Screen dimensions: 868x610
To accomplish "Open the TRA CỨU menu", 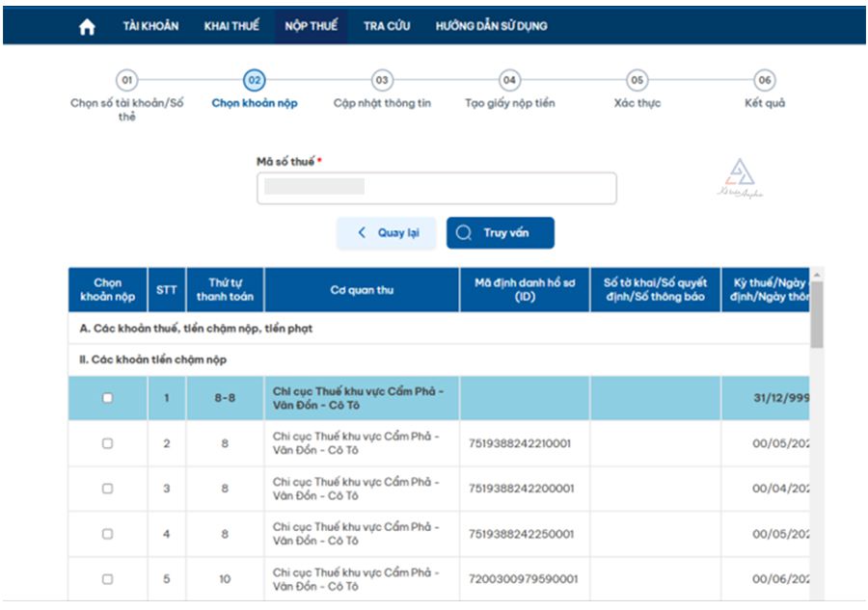I will (x=387, y=26).
